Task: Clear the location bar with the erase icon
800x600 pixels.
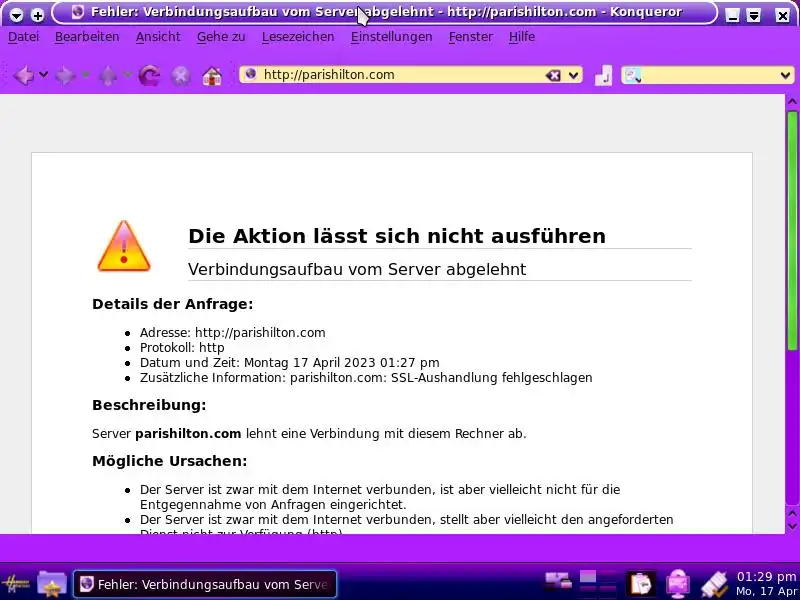Action: (x=553, y=76)
